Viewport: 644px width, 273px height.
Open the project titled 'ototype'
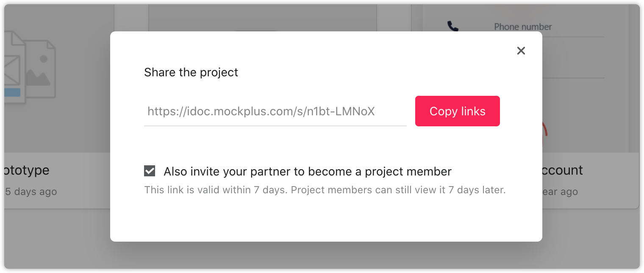(x=27, y=170)
